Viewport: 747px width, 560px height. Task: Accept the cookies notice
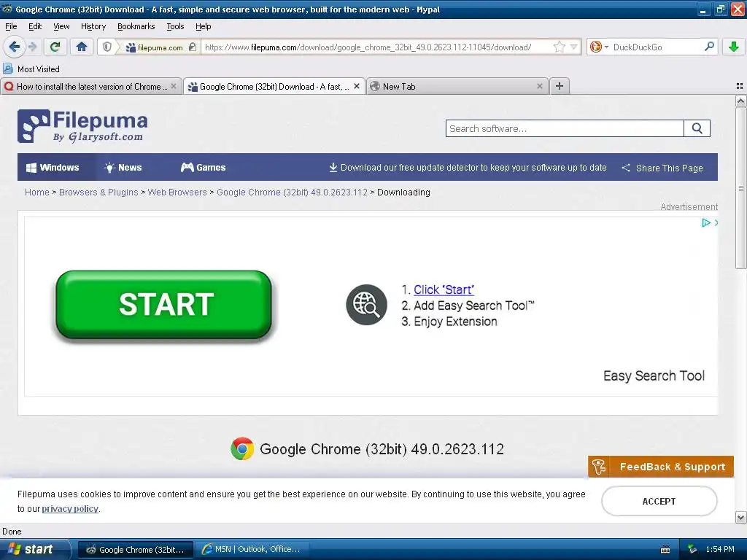pyautogui.click(x=659, y=501)
